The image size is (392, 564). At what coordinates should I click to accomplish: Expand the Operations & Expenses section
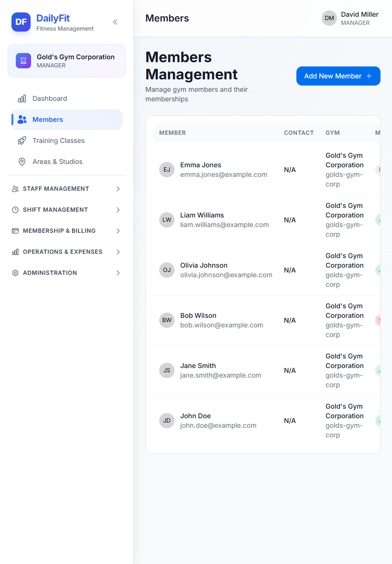point(66,252)
